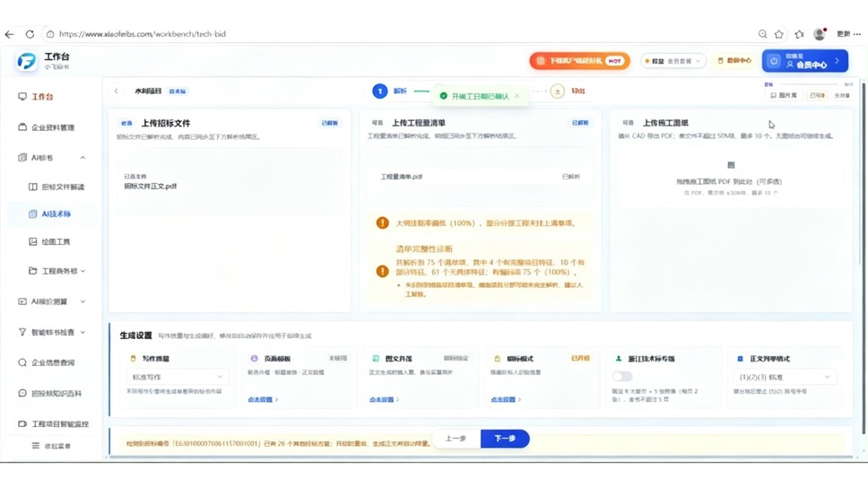Click the site info icon in address bar

[50, 34]
